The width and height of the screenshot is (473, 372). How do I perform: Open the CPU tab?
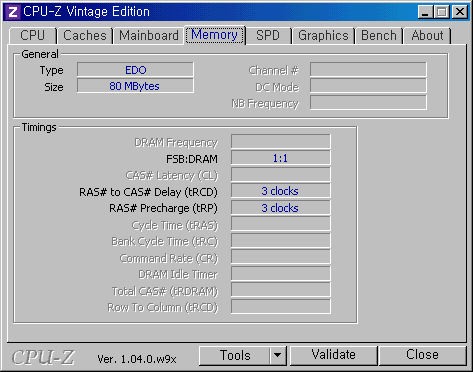pos(32,36)
